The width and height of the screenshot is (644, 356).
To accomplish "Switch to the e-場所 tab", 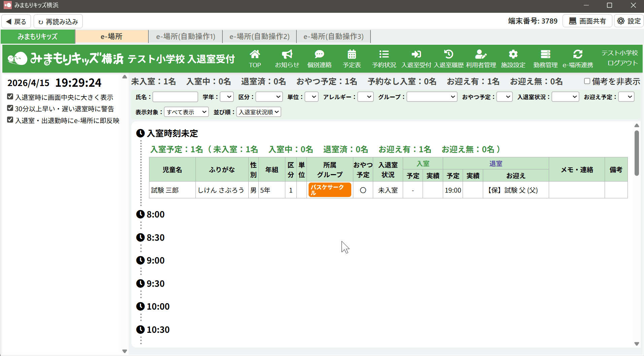I will coord(111,36).
